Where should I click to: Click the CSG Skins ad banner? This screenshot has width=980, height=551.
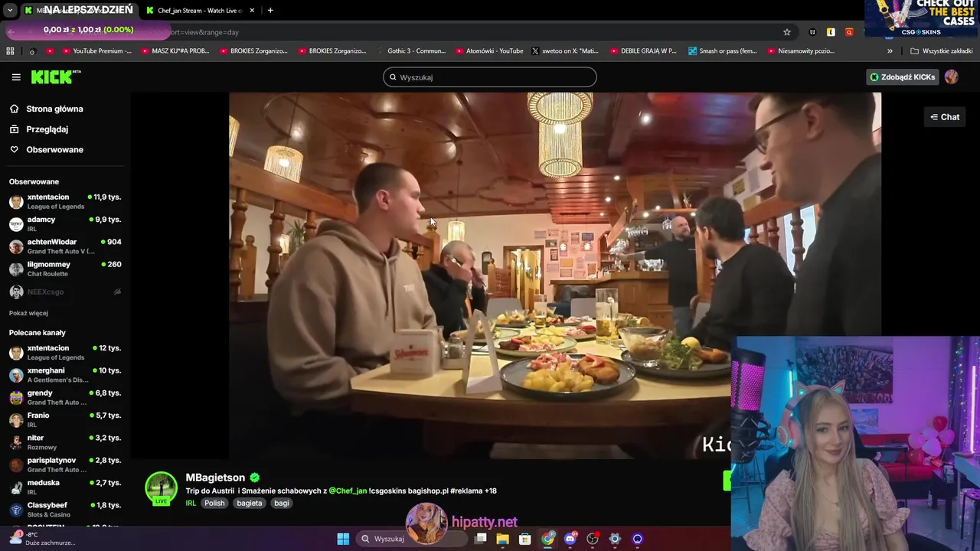tap(922, 18)
